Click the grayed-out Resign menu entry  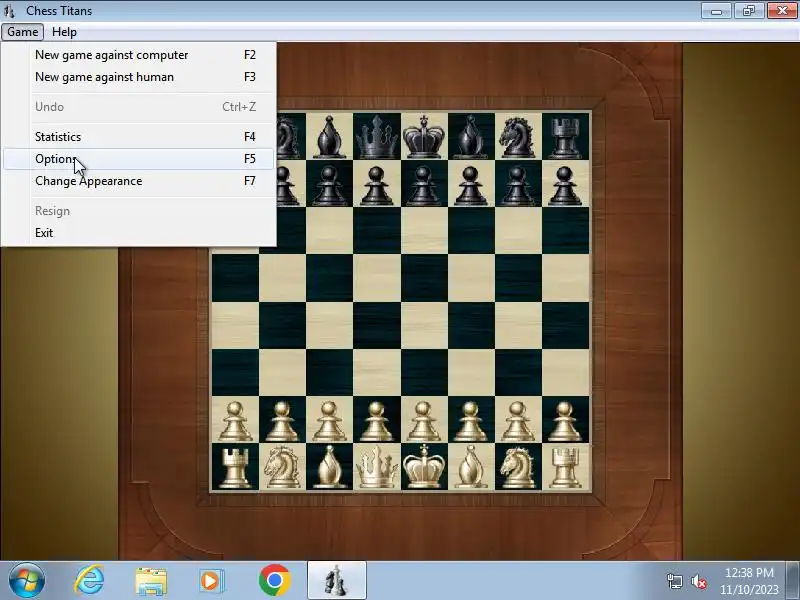coord(138,211)
